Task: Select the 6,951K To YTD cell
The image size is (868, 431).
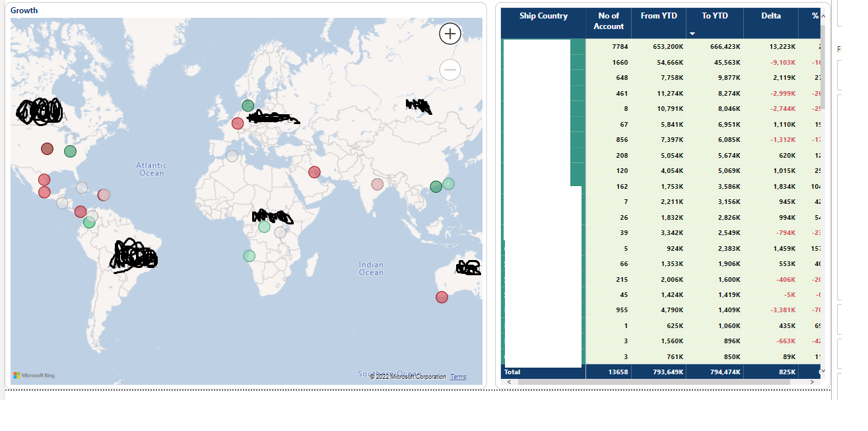Action: tap(715, 124)
